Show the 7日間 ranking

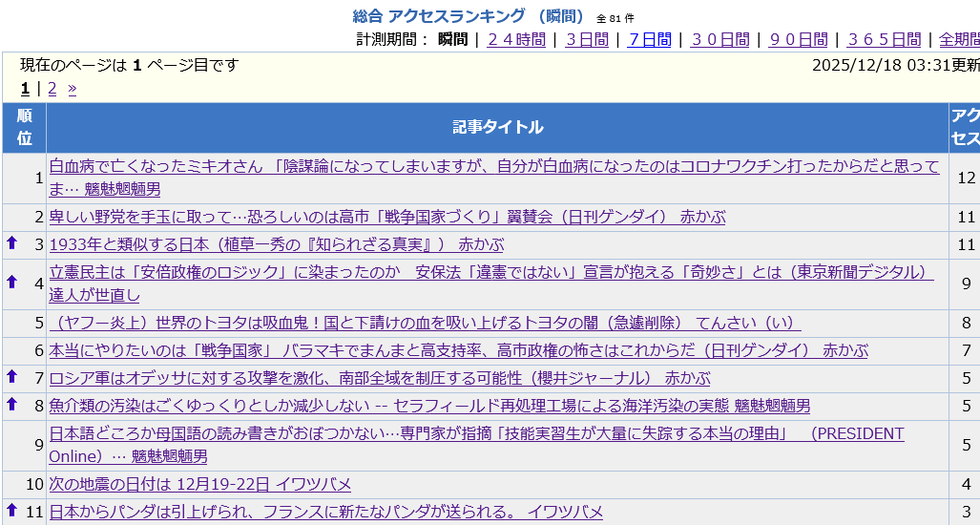[x=649, y=39]
